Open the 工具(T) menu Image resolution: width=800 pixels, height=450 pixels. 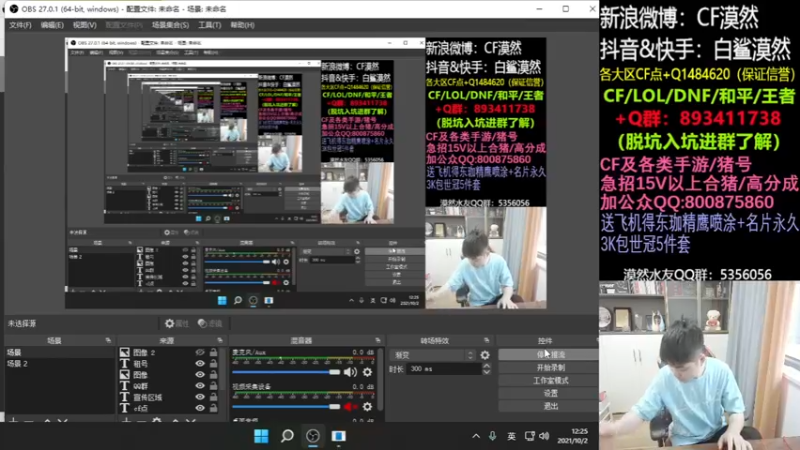tap(210, 25)
